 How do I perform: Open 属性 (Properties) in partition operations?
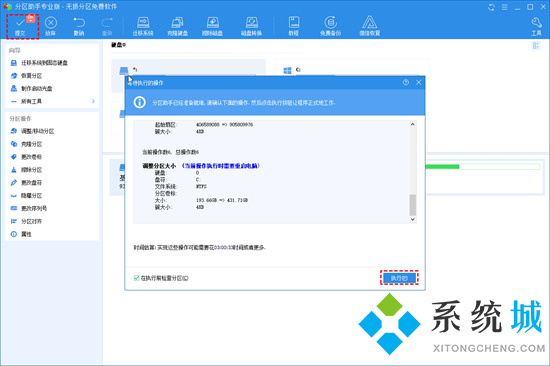tap(21, 234)
